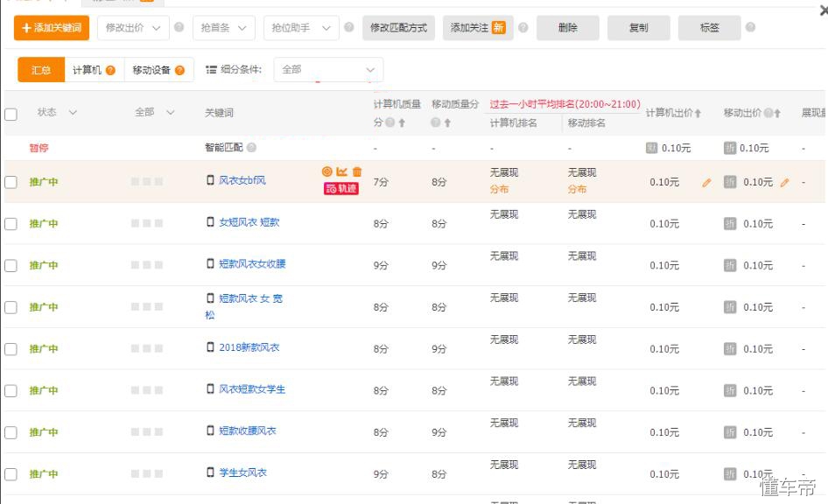Screen dimensions: 828x504
Task: Select the orange targeting circle icon on hovered row
Action: pos(326,172)
